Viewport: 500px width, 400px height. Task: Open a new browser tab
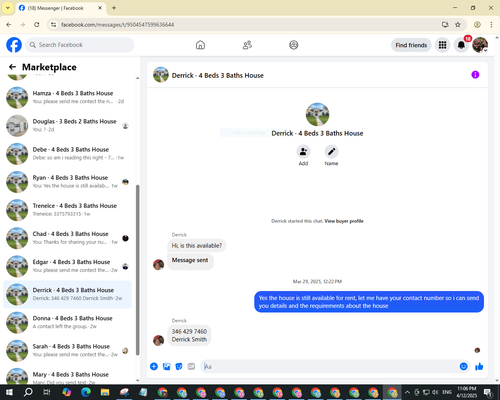pyautogui.click(x=114, y=8)
